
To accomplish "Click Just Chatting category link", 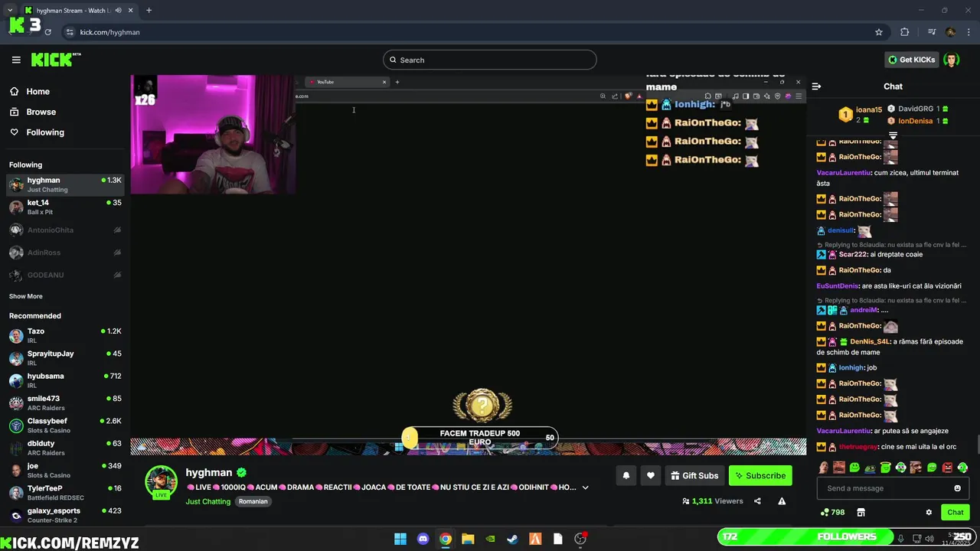I will pos(207,502).
